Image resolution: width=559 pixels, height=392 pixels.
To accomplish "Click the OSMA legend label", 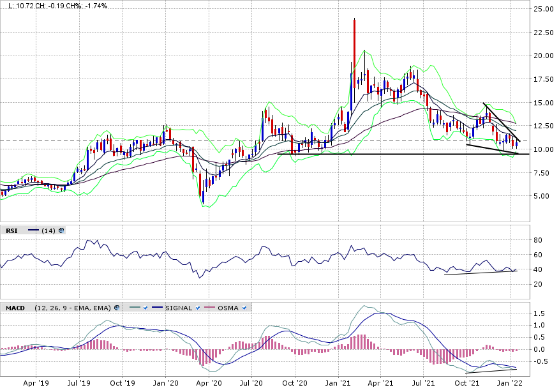I will click(x=228, y=308).
